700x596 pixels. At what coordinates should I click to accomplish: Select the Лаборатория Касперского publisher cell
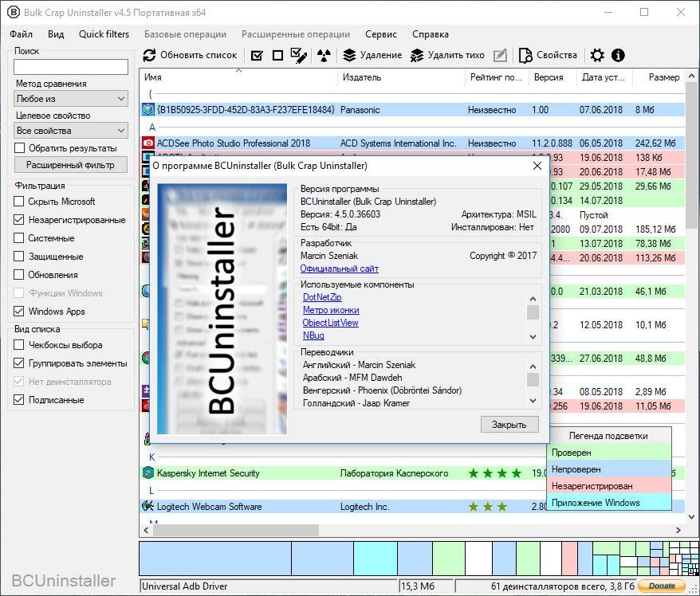[394, 473]
